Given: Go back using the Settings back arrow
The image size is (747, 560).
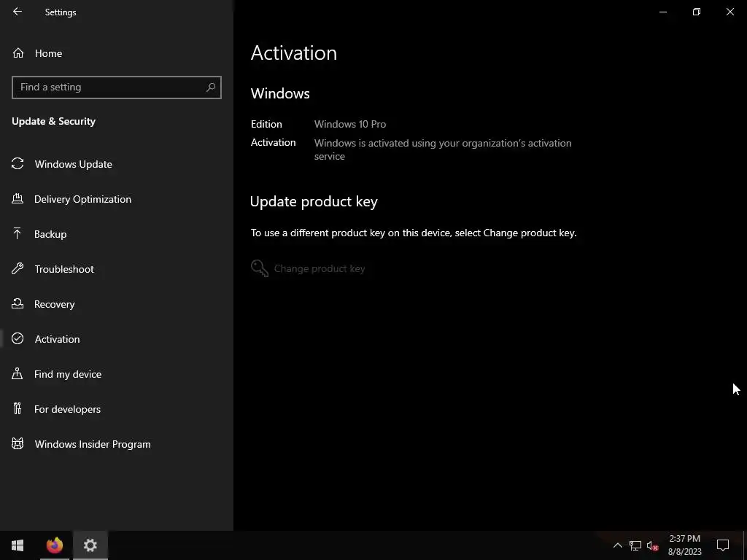Looking at the screenshot, I should coord(18,12).
